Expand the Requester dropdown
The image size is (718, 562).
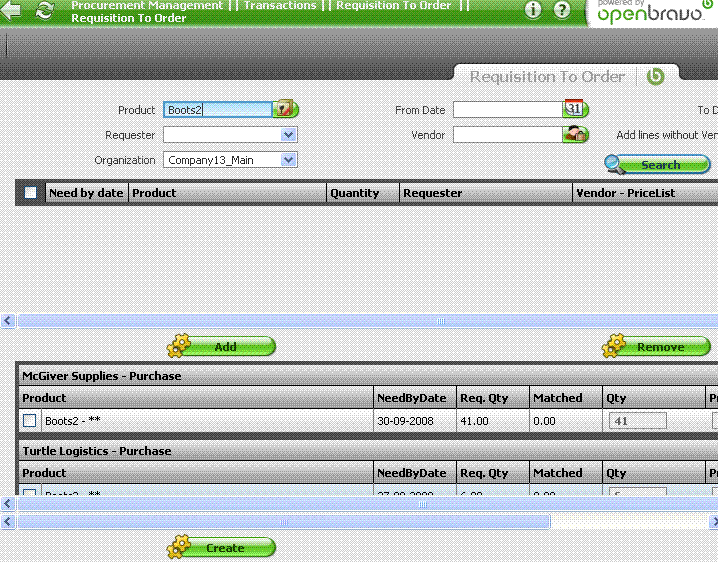click(288, 135)
